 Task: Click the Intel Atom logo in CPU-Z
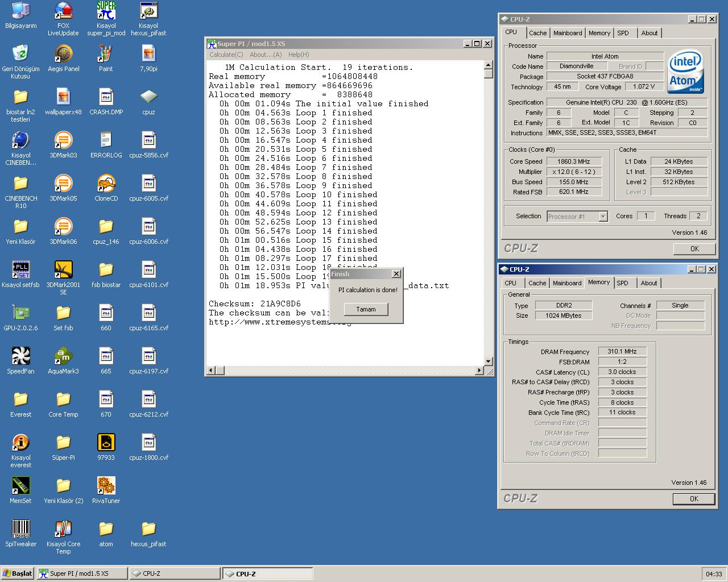point(685,73)
